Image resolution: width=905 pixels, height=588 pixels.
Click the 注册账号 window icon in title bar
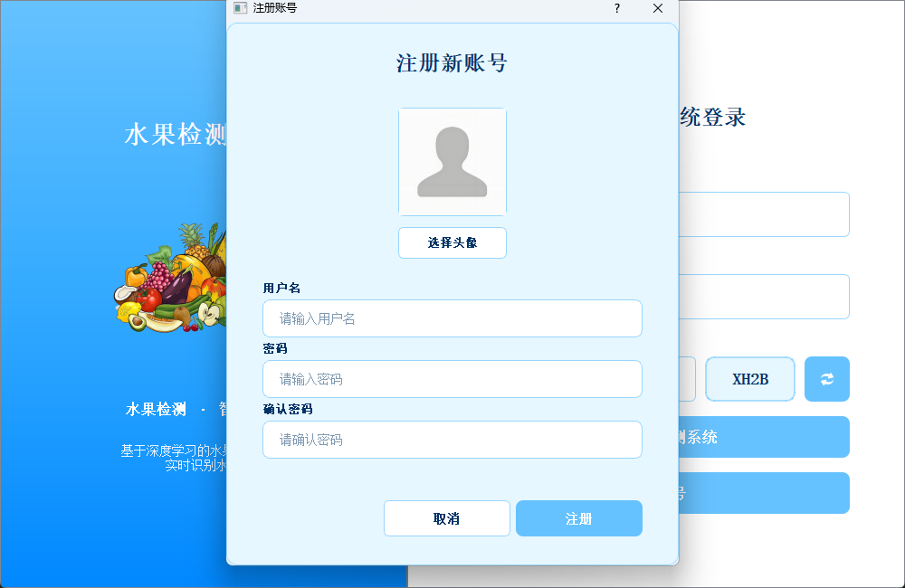pos(240,8)
